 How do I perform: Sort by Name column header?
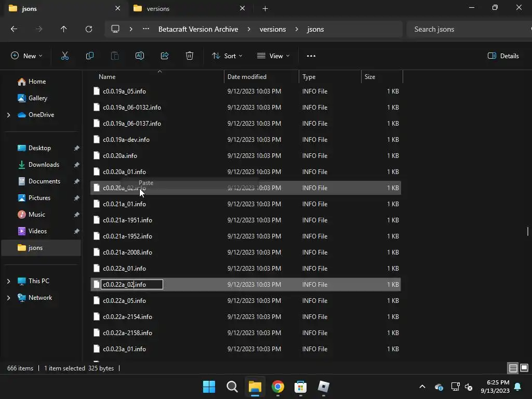click(x=158, y=77)
